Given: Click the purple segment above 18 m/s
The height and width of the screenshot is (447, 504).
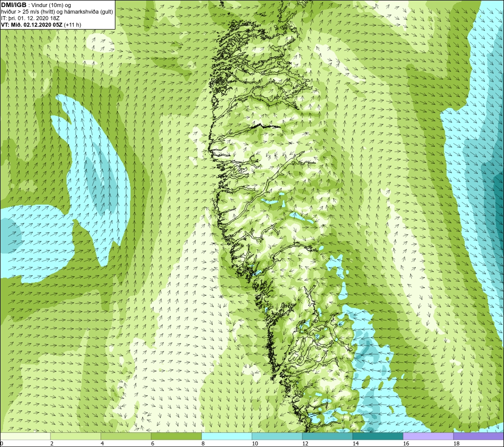Looking at the screenshot, I should click(x=479, y=436).
